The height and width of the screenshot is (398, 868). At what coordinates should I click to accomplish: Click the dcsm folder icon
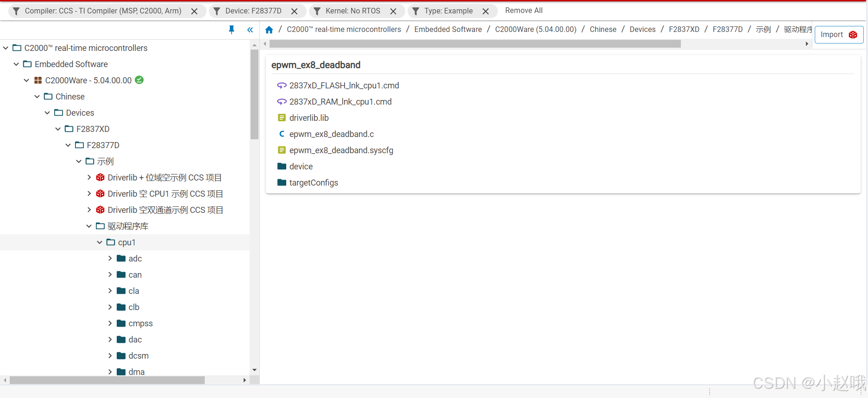click(121, 356)
